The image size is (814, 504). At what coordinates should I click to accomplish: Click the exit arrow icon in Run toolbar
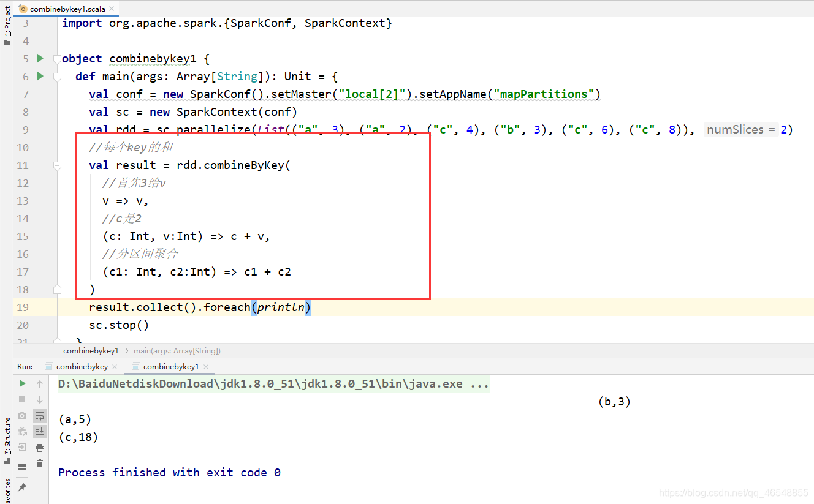(x=22, y=447)
